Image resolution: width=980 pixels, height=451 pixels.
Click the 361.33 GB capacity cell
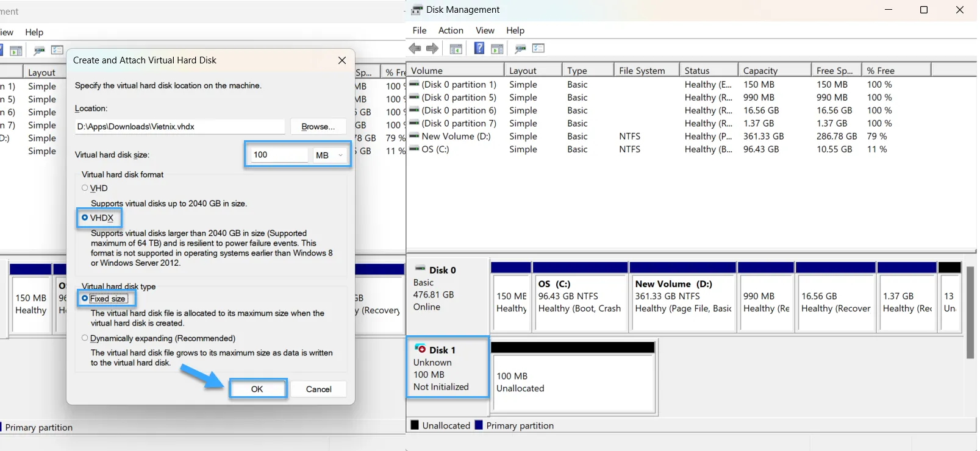[x=764, y=137]
